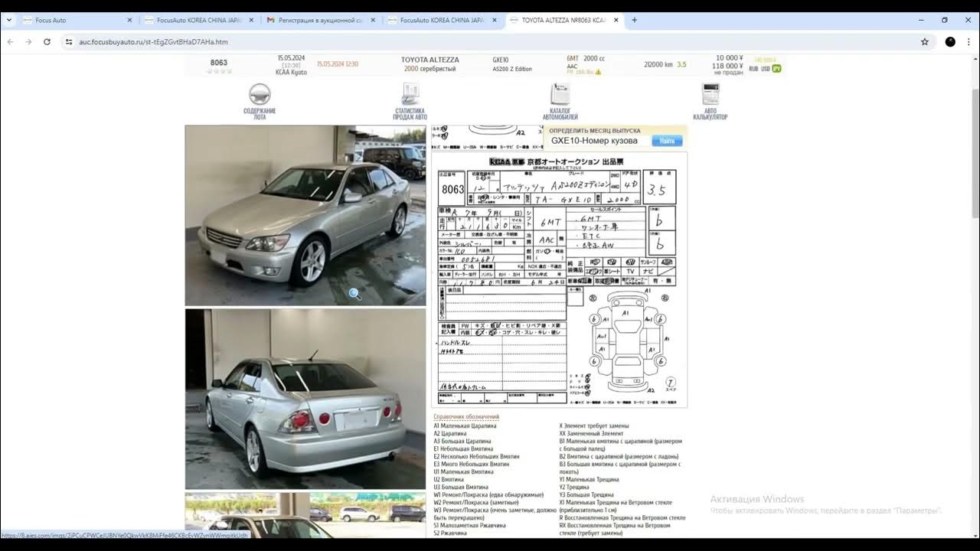Viewport: 980px width, 551px height.
Task: Click 'X Элемент требует замены' legend entry
Action: [x=594, y=425]
